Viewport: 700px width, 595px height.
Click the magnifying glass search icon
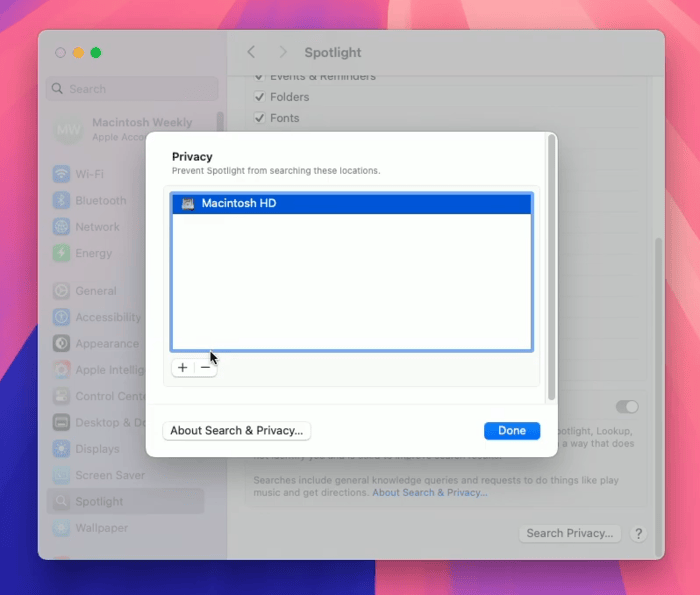tap(57, 89)
